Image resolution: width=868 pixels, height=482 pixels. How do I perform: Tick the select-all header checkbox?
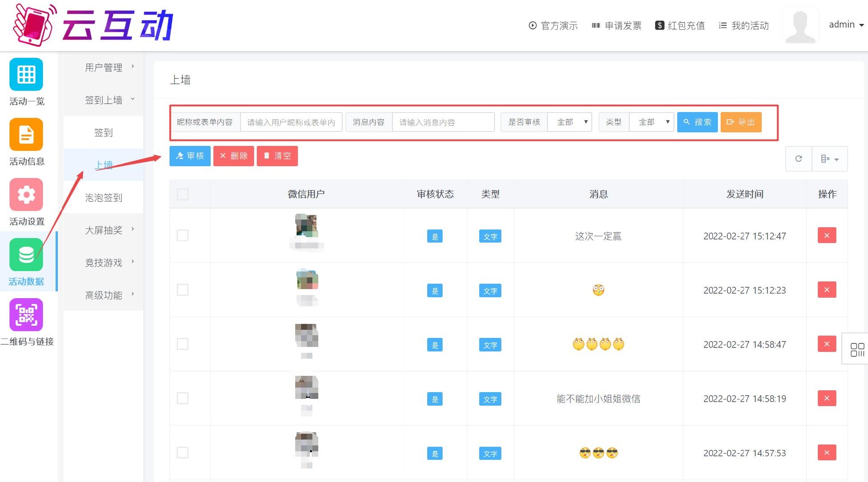(183, 194)
